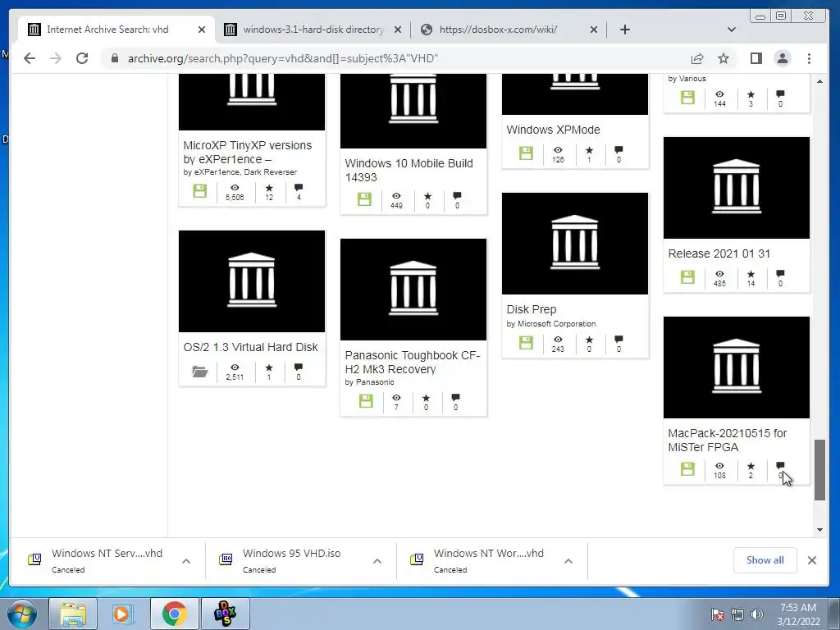
Task: Close the downloads bar
Action: point(812,559)
